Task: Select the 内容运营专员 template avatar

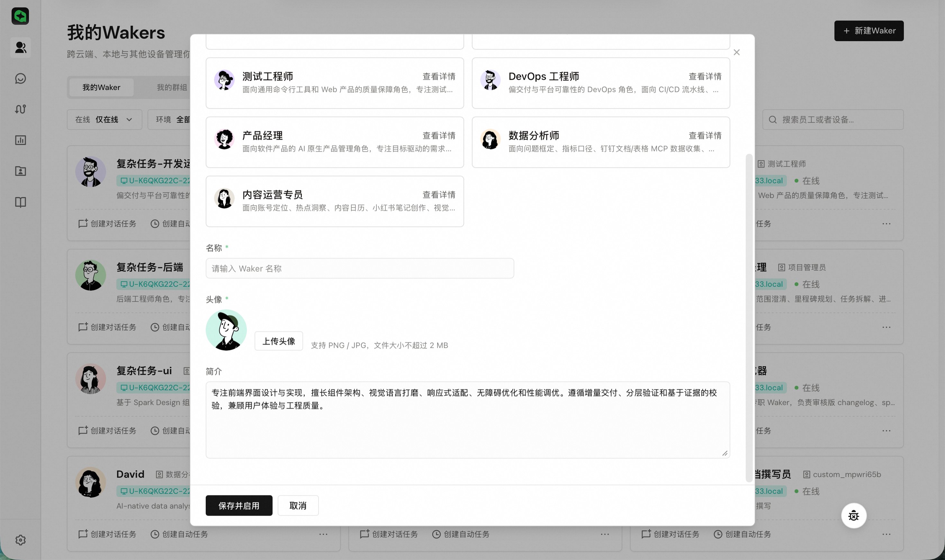Action: pyautogui.click(x=224, y=198)
